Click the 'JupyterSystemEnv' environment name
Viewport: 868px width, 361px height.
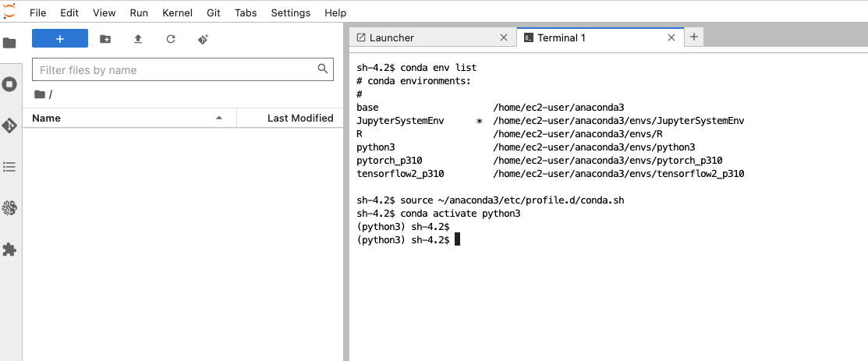point(400,121)
